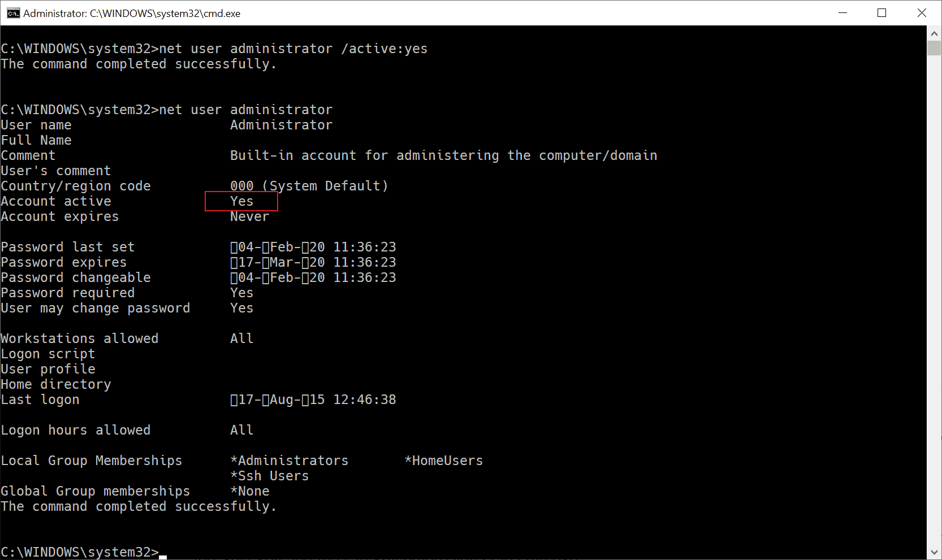This screenshot has height=560, width=942.
Task: Click the 'Last logon' label
Action: pyautogui.click(x=40, y=400)
